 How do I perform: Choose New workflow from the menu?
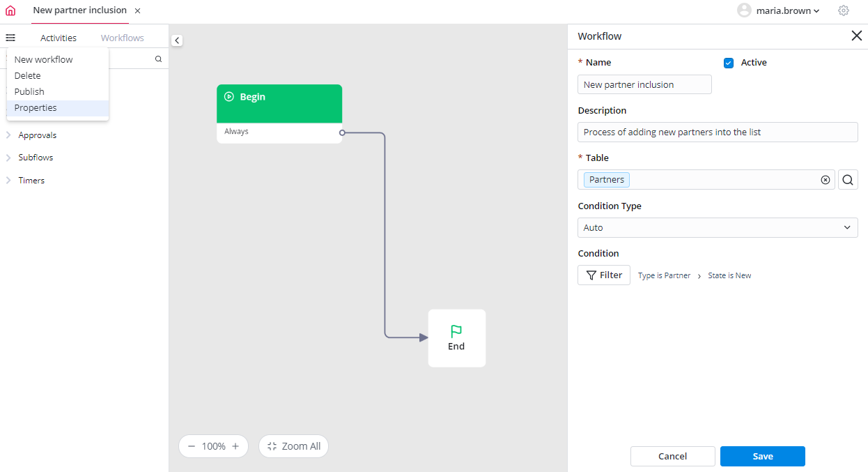point(58,59)
